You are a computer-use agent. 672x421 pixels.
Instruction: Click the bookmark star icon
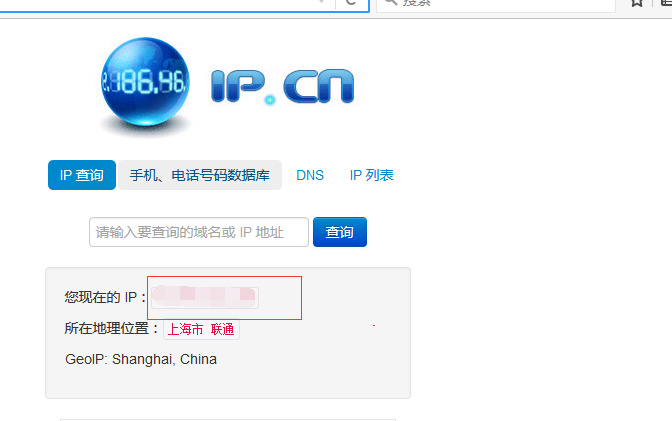(x=637, y=3)
